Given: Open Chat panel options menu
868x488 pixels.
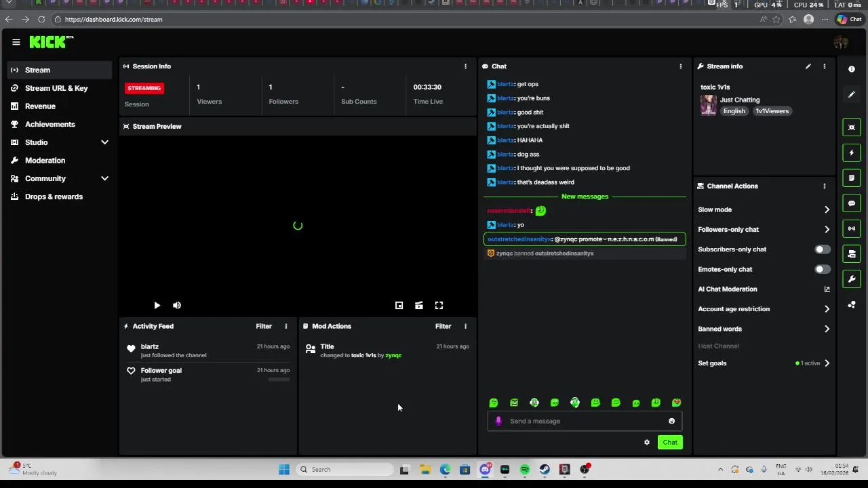Looking at the screenshot, I should [681, 66].
